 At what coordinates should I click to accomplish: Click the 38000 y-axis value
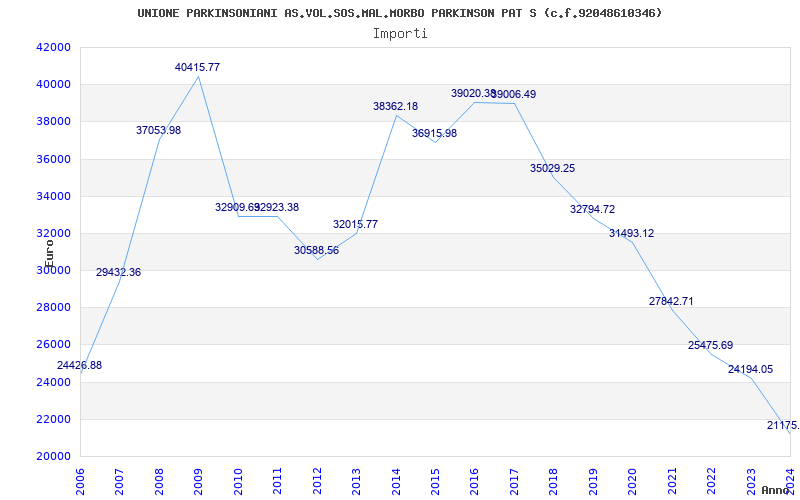pyautogui.click(x=53, y=122)
